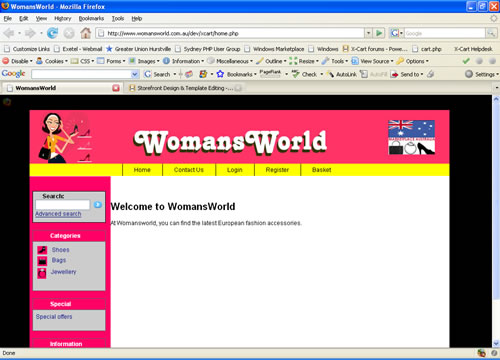500x360 pixels.
Task: Open the Tools dropdown in developer toolbar
Action: point(335,61)
